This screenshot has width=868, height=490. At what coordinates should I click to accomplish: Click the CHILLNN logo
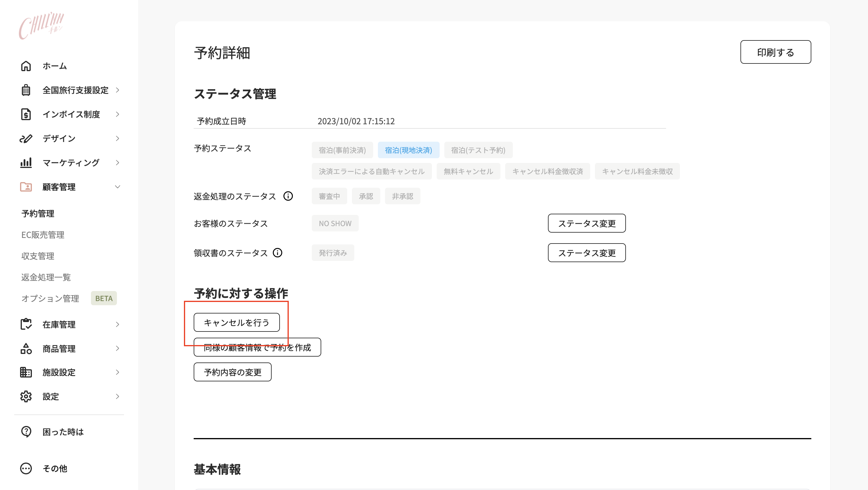42,26
